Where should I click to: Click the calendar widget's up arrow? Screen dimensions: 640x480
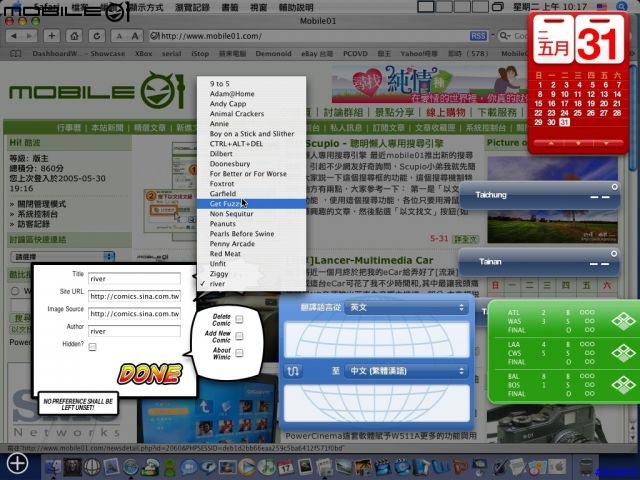point(551,143)
